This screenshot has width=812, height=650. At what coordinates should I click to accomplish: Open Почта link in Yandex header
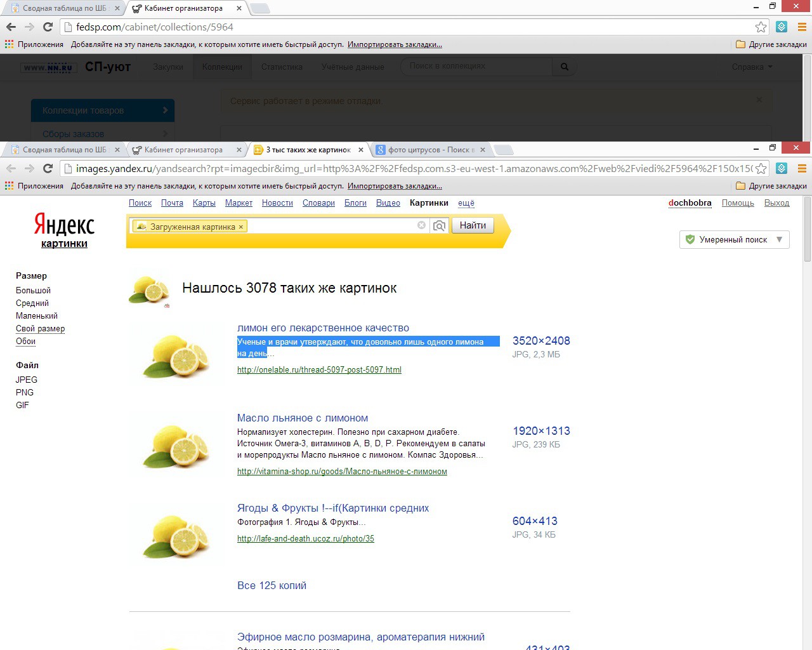(172, 203)
